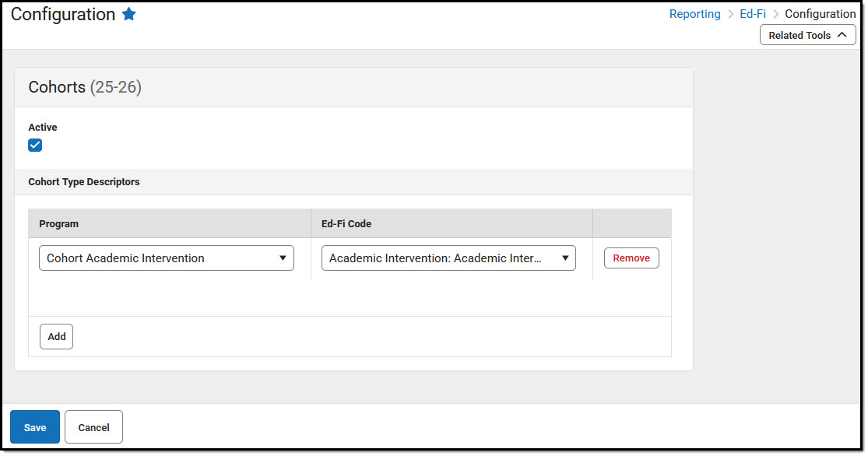
Task: Remove the Cohort Academic Intervention row
Action: [631, 258]
